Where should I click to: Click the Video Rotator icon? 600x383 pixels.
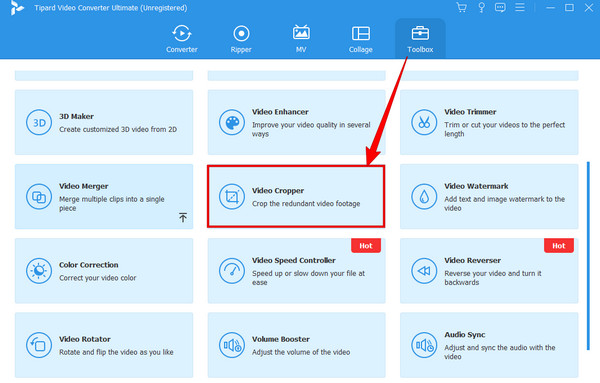(39, 345)
